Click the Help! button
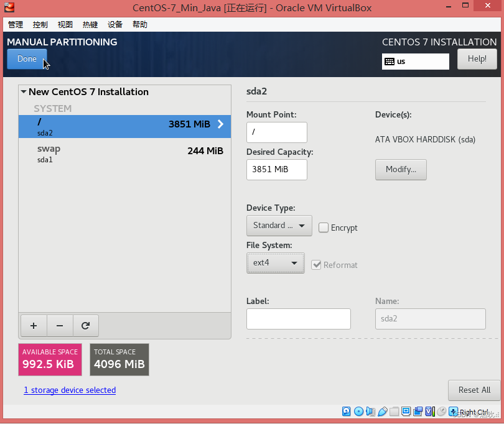 [477, 59]
